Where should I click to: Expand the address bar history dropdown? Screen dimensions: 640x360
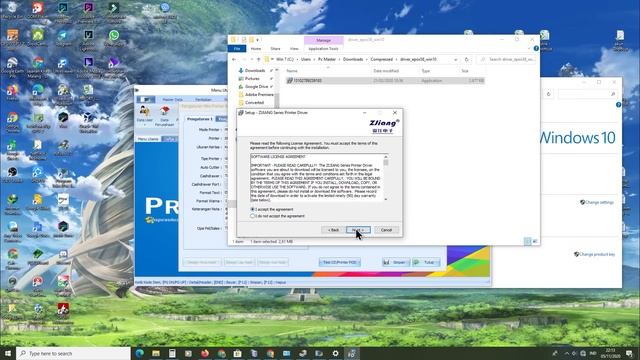456,60
